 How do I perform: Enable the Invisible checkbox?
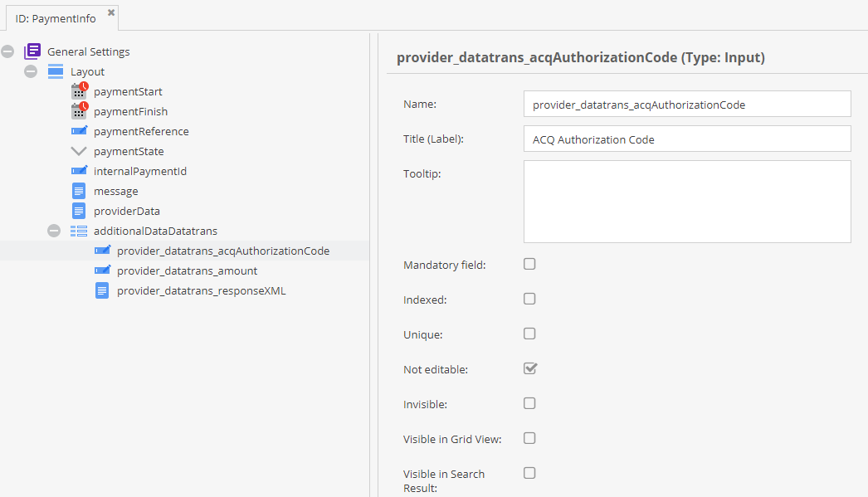(x=529, y=403)
